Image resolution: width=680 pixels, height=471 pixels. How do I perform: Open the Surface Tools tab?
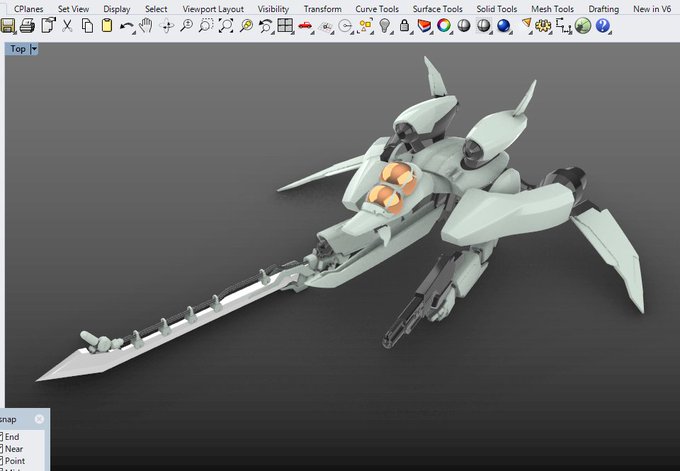pyautogui.click(x=438, y=9)
